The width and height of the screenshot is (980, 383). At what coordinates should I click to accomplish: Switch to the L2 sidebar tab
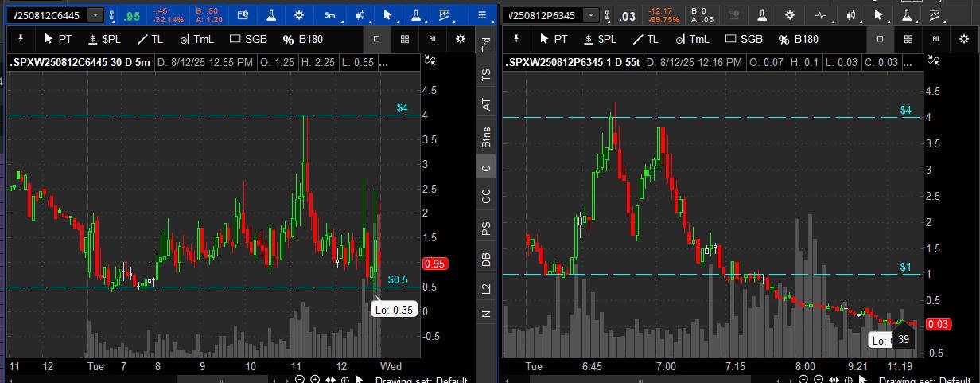486,287
